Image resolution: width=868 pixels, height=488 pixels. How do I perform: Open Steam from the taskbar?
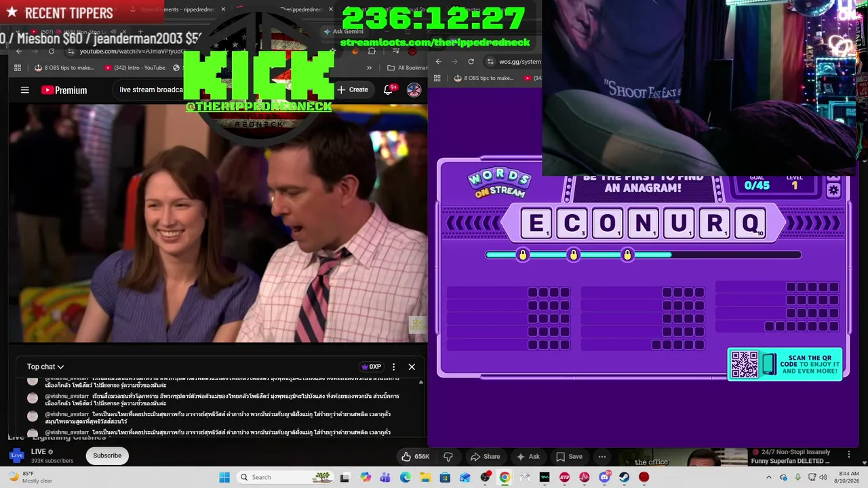(x=624, y=477)
